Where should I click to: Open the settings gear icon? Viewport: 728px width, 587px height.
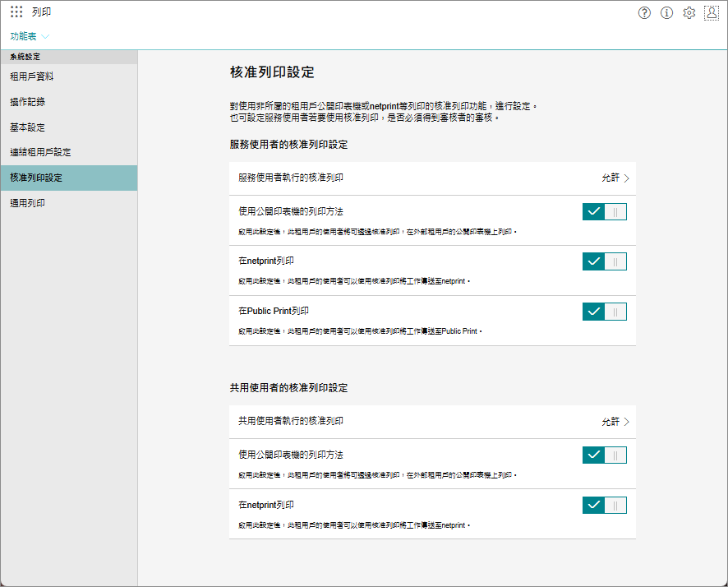[x=689, y=13]
